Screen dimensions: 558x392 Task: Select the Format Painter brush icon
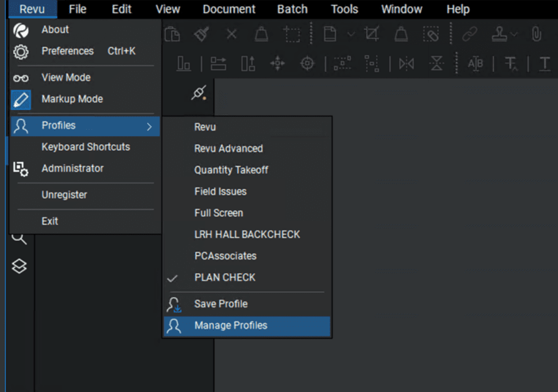(202, 34)
